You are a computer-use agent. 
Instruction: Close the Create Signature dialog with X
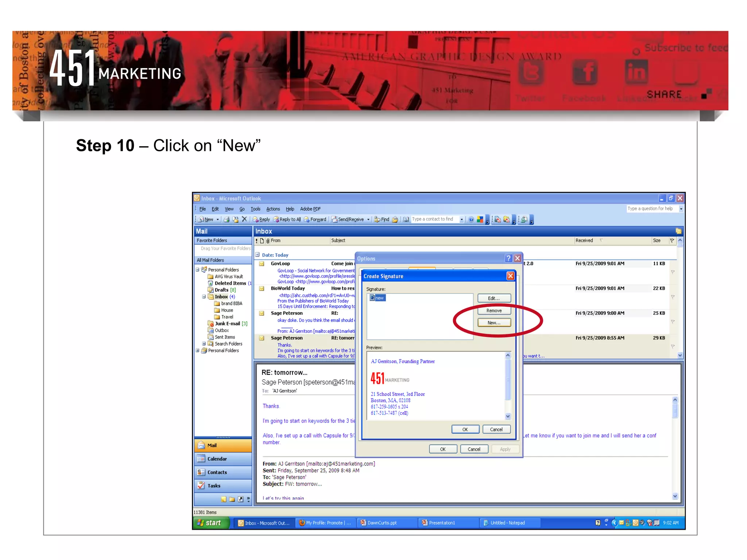pyautogui.click(x=510, y=276)
